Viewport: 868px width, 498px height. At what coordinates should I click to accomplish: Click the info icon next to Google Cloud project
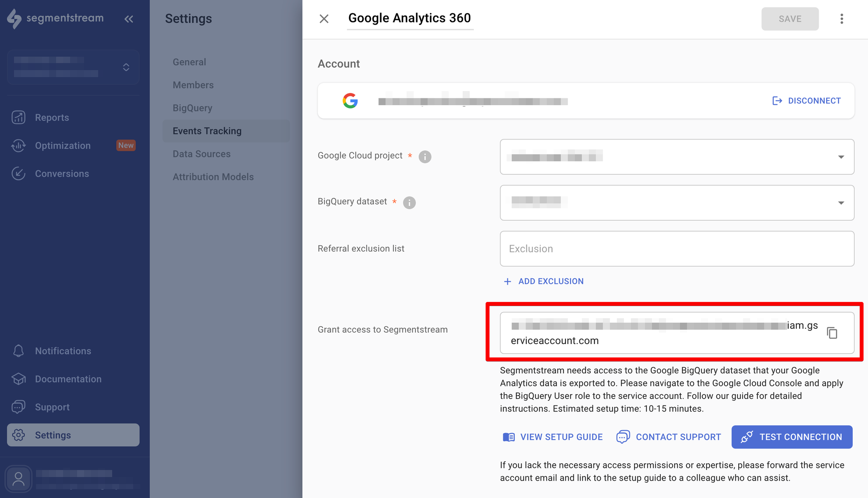click(425, 157)
